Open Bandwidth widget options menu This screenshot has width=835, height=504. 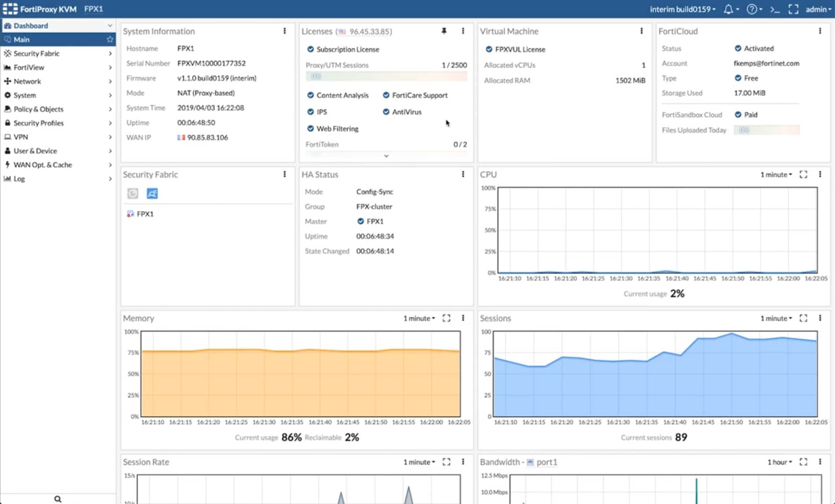820,462
